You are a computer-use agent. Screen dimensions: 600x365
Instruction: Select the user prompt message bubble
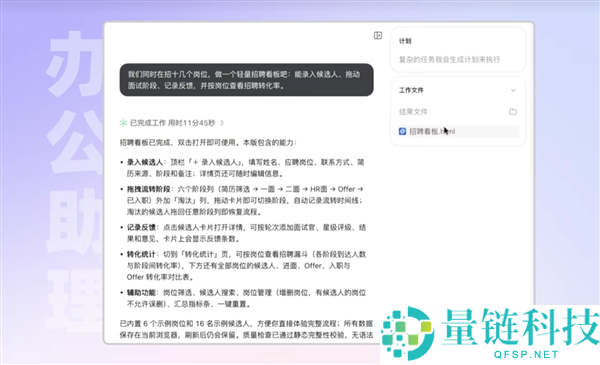coord(246,80)
